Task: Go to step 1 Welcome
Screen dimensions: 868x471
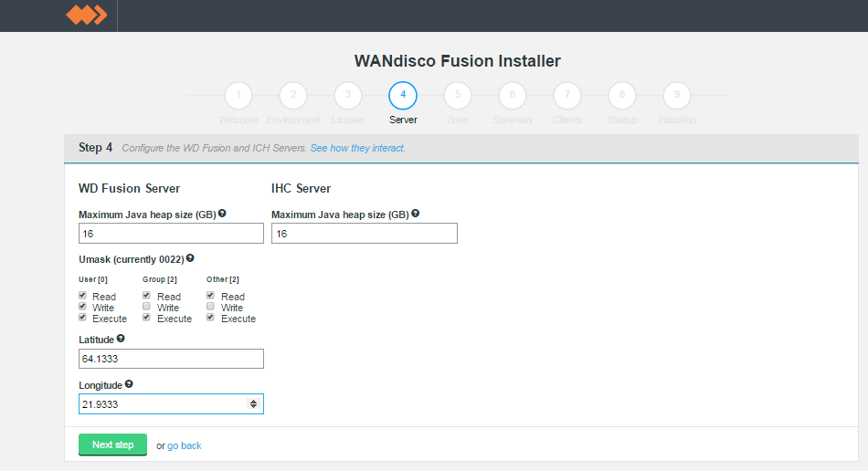Action: [x=238, y=95]
